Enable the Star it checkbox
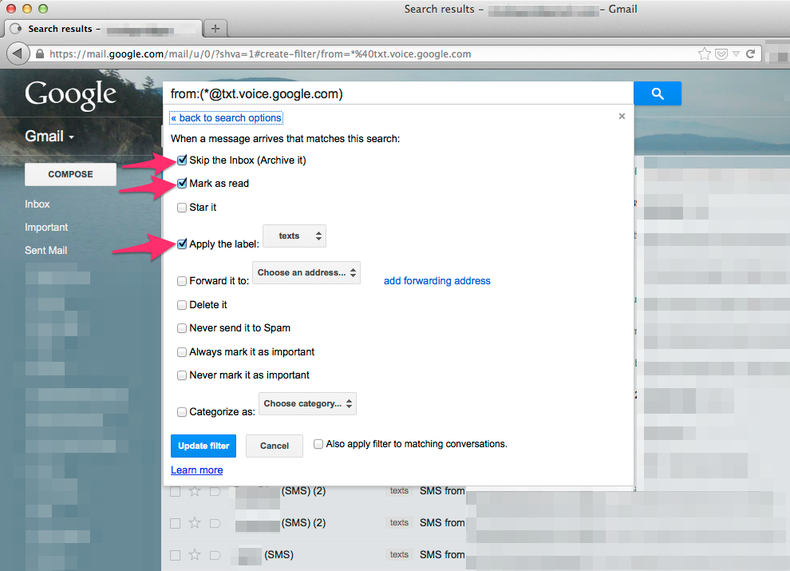Screen dimensions: 790x571 click(x=182, y=208)
